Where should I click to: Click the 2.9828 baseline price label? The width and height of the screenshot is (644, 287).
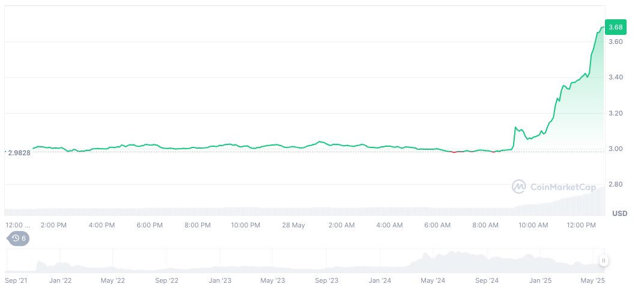point(19,153)
